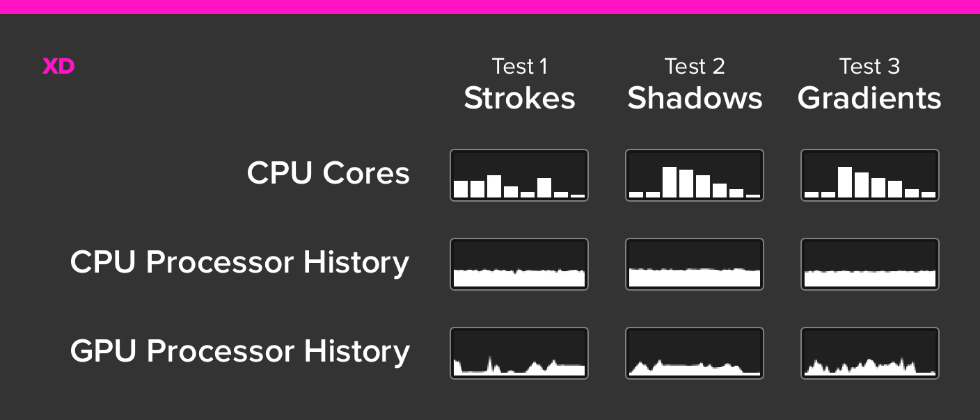Click the pink XD logo
Viewport: 980px width, 420px height.
point(58,67)
